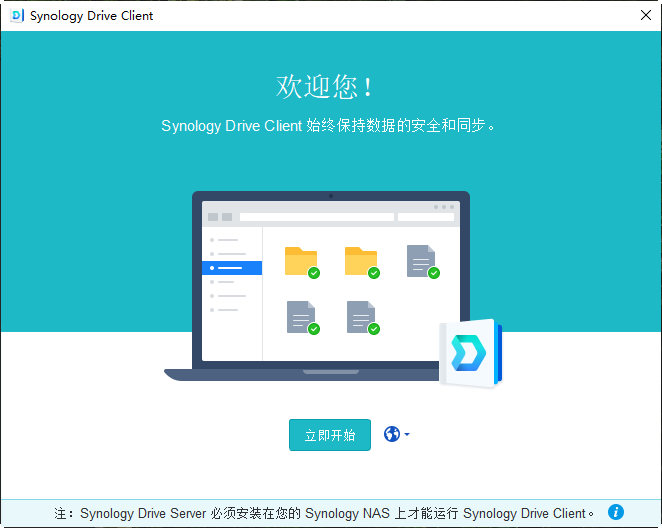Open the globe language selector dropdown
662x528 pixels.
point(396,434)
